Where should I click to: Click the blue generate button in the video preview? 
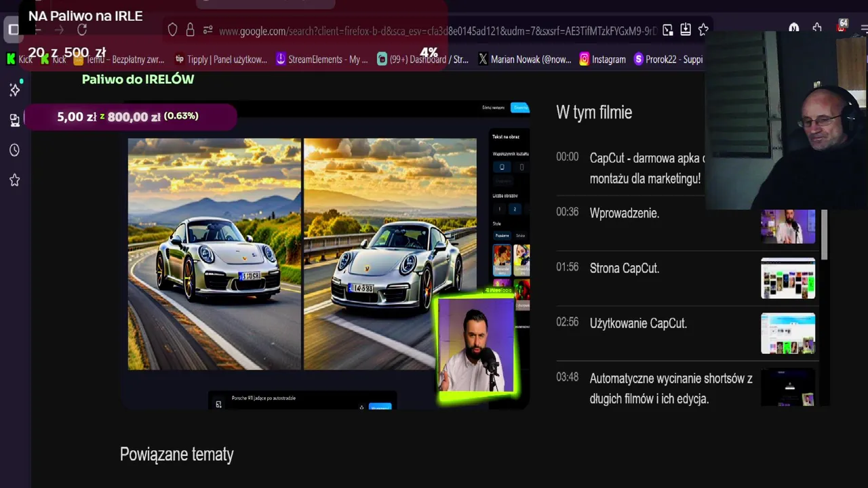point(380,406)
